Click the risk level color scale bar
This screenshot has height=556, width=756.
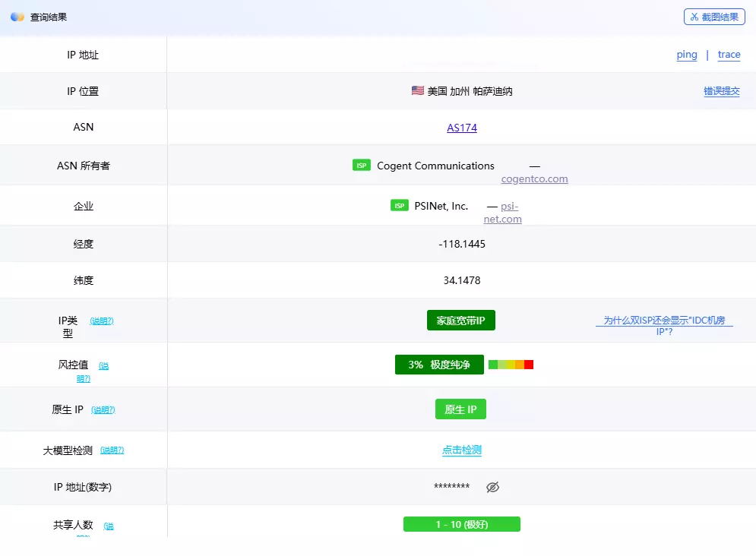511,365
